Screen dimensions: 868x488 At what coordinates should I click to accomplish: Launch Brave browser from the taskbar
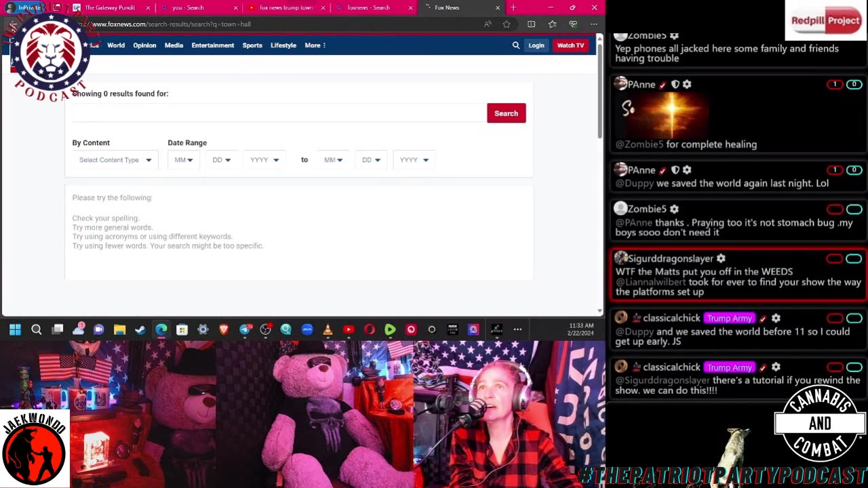[224, 329]
